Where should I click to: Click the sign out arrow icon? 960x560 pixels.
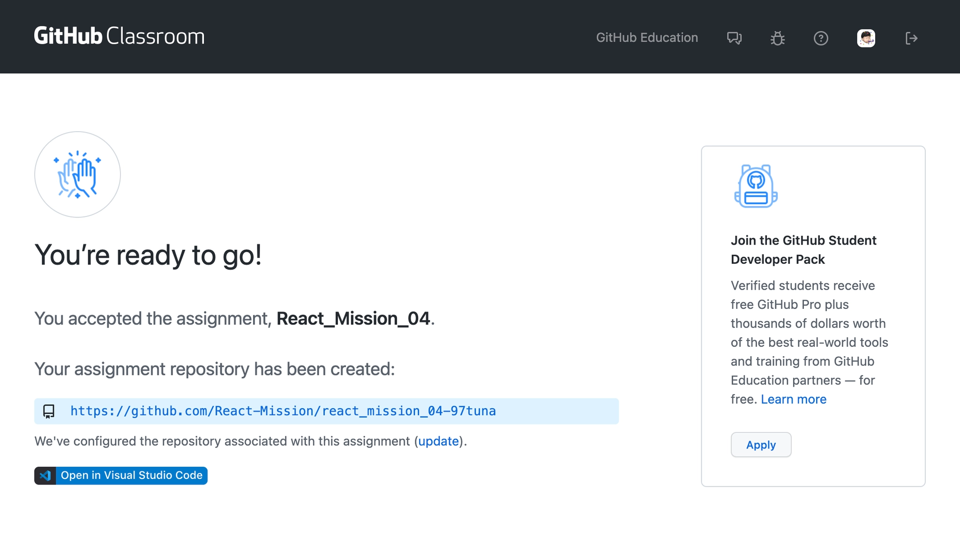coord(911,38)
